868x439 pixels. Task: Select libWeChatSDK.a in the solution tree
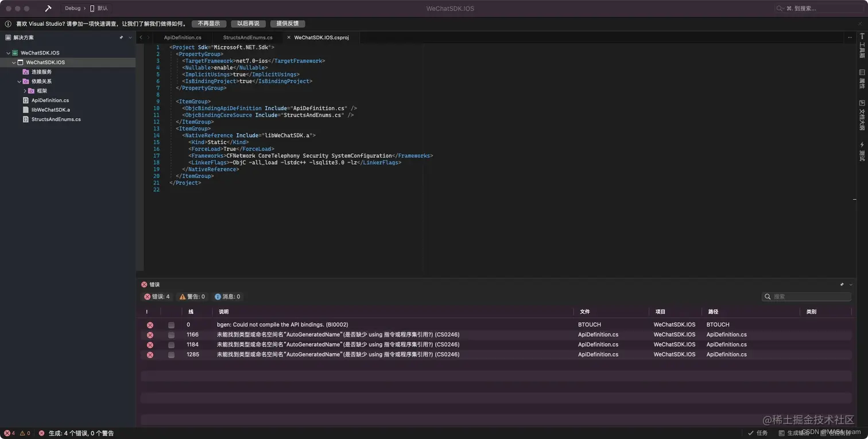[51, 110]
